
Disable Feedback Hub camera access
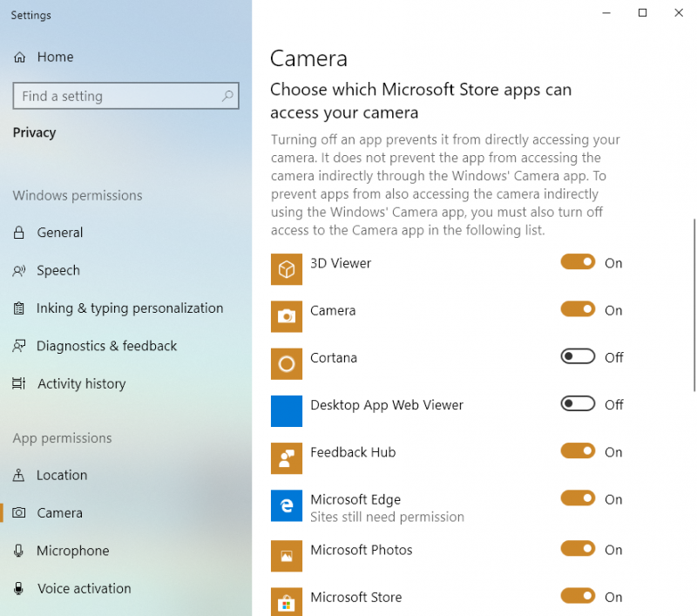tap(578, 451)
